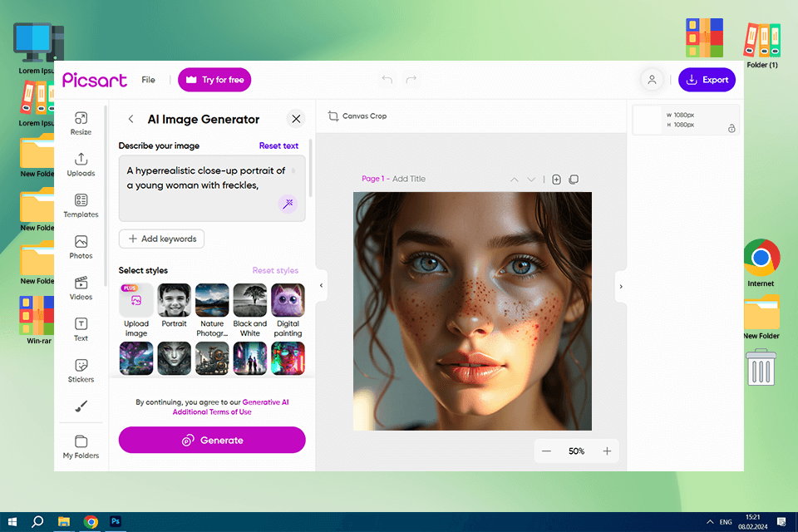Open Chrome from the taskbar
798x532 pixels.
[x=91, y=522]
